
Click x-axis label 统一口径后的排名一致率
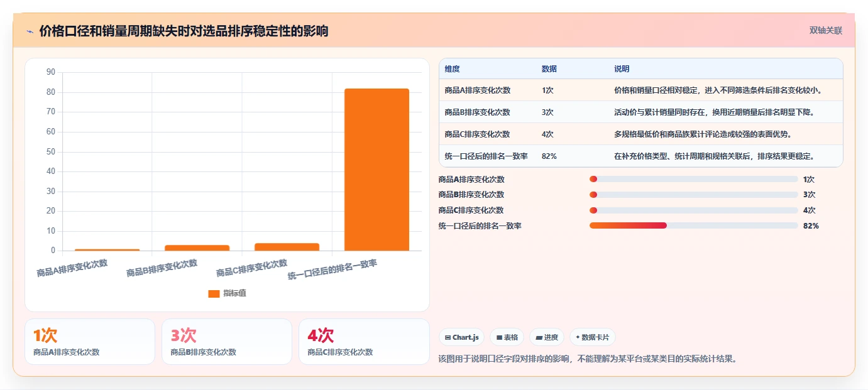pos(332,269)
